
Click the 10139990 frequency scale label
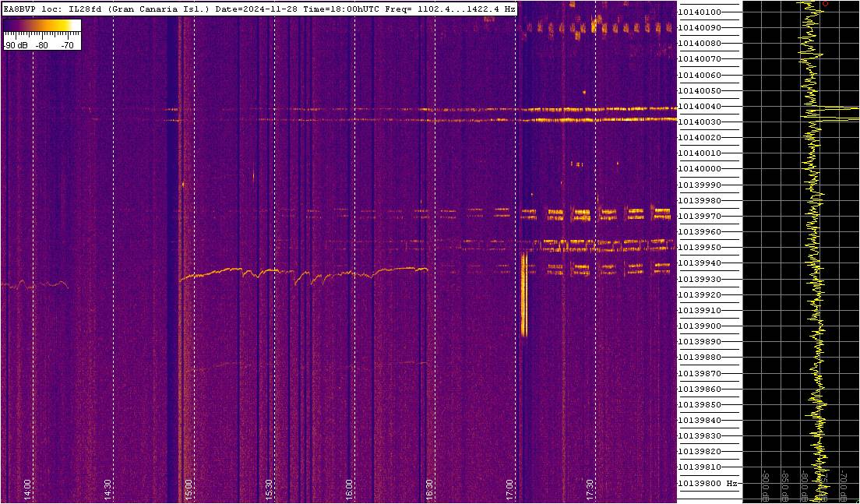(700, 185)
